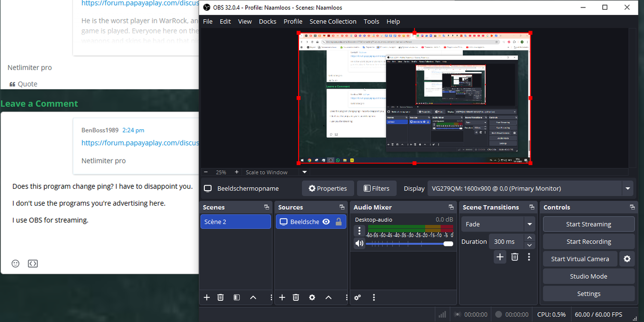The width and height of the screenshot is (644, 322).
Task: Float the Controls dock
Action: pos(632,207)
